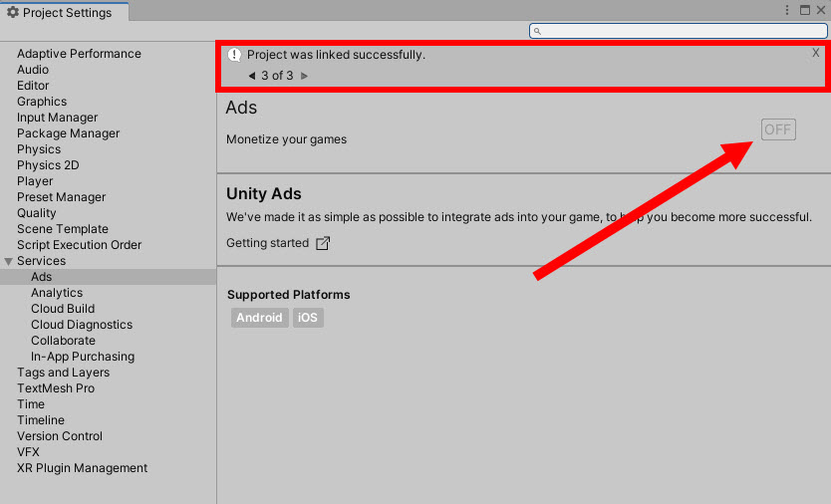Dismiss the notification with the X button
Screen dimensions: 831x504
click(x=816, y=53)
